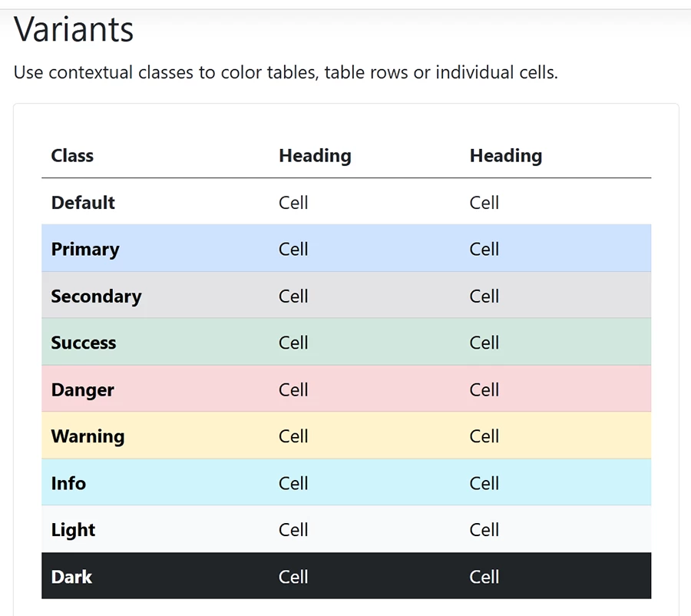This screenshot has width=691, height=616.
Task: Click the rightmost Cell in the Default row
Action: click(x=484, y=203)
